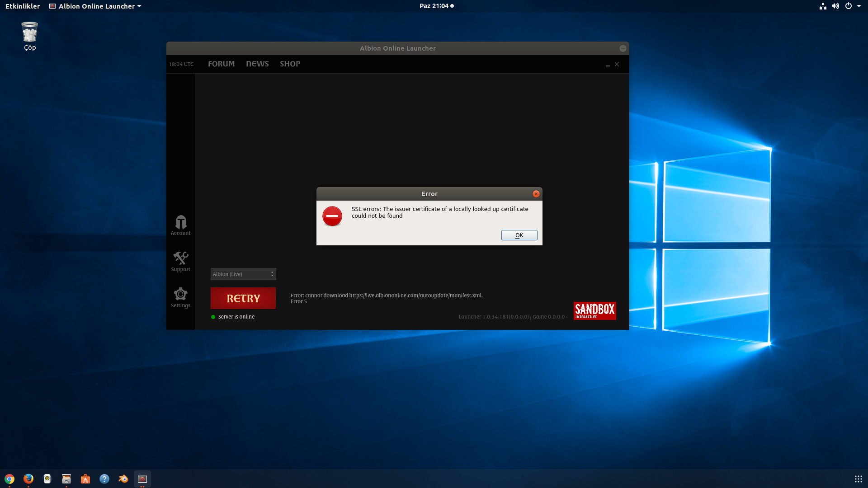Click the News navigation link
This screenshot has width=868, height=488.
click(258, 64)
